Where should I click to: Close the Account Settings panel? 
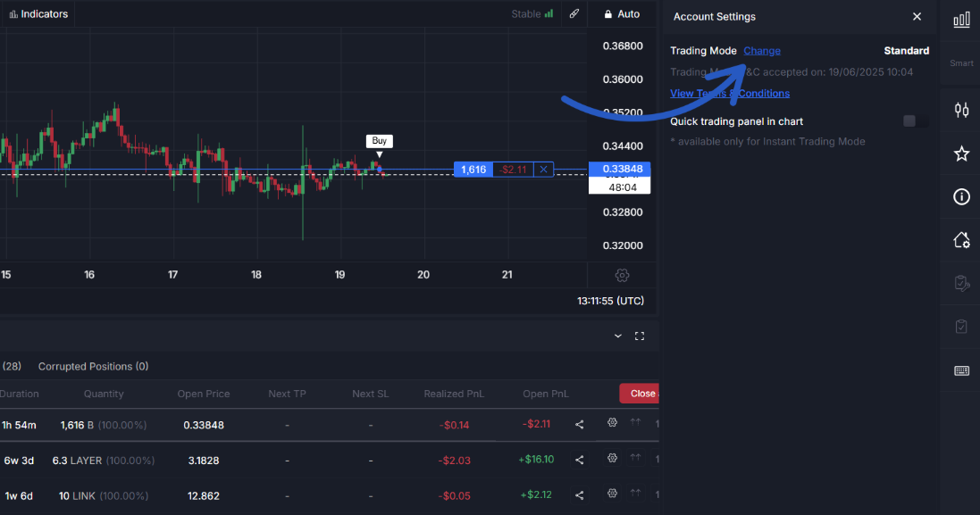pyautogui.click(x=917, y=17)
